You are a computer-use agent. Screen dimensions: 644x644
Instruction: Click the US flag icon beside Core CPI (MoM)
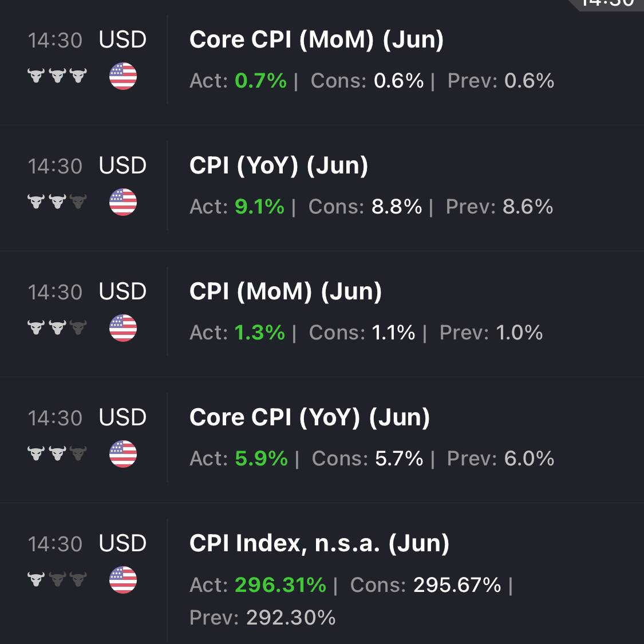[x=123, y=76]
